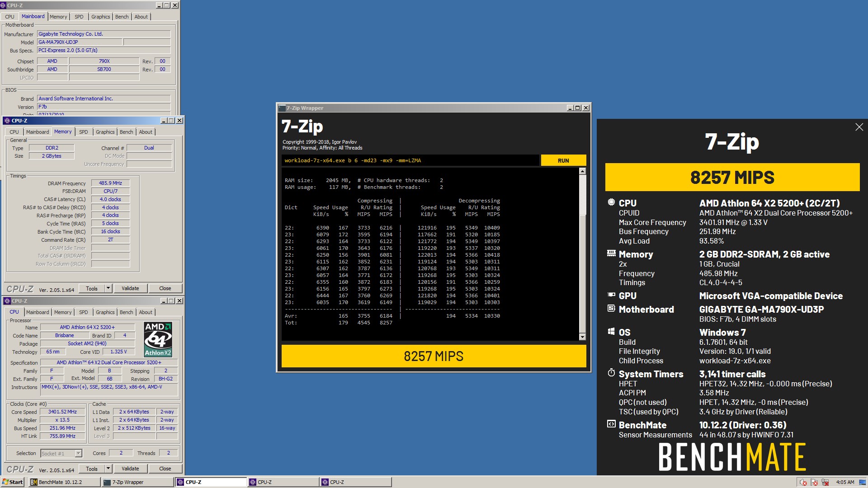This screenshot has height=488, width=868.
Task: Click the 8257 MIPS score banner in BenchMate panel
Action: click(x=732, y=177)
